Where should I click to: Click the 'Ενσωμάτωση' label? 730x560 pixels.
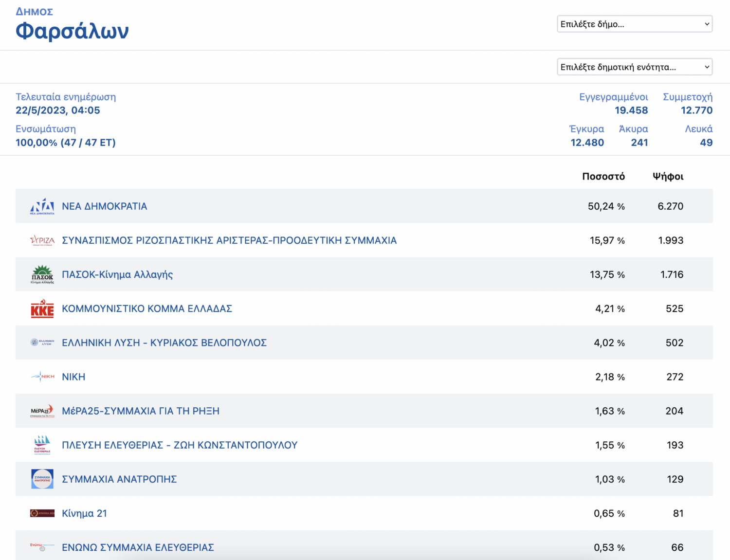46,129
